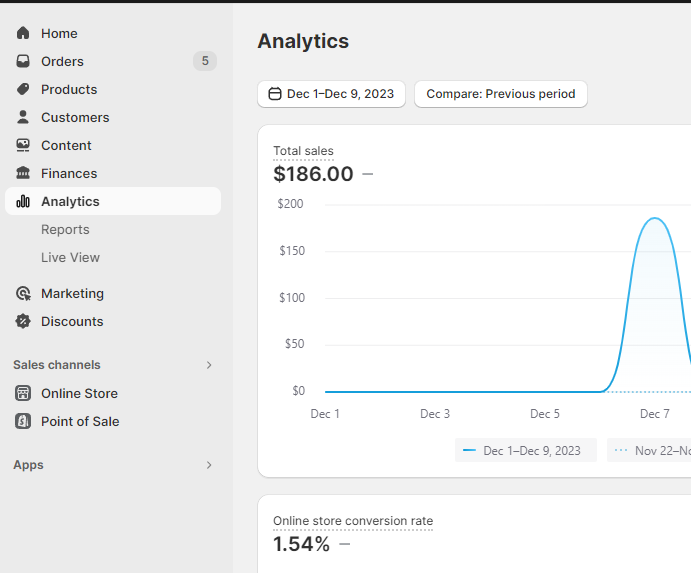Click the Home icon in sidebar
The width and height of the screenshot is (691, 573).
click(x=23, y=33)
